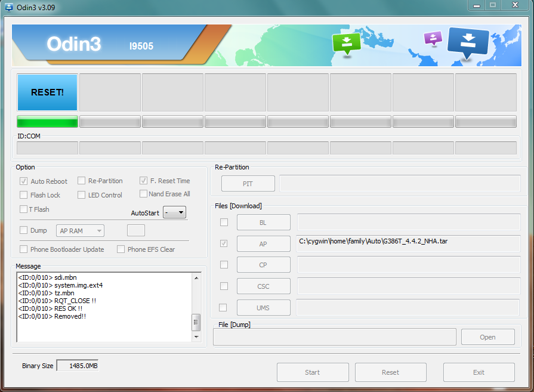Click the BL file path field

409,222
